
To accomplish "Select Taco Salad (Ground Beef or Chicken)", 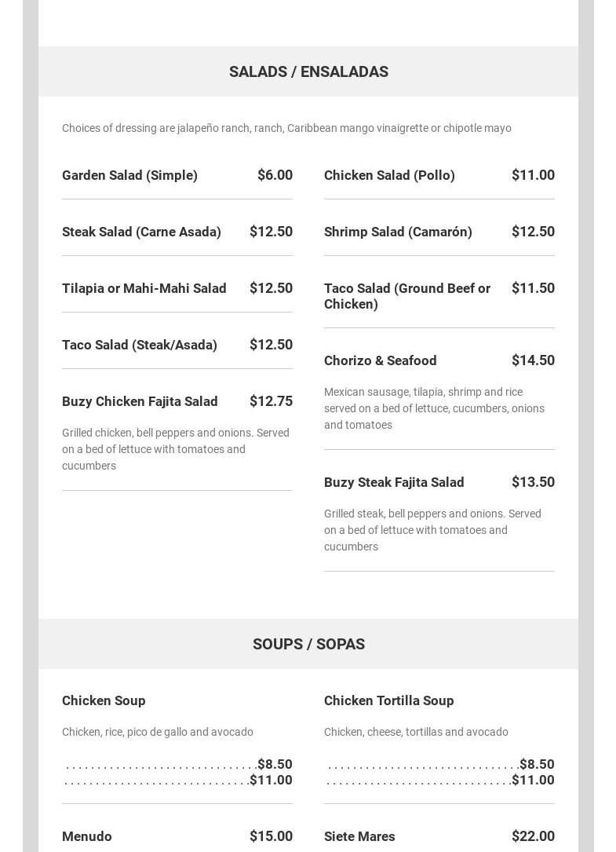I will (x=406, y=296).
